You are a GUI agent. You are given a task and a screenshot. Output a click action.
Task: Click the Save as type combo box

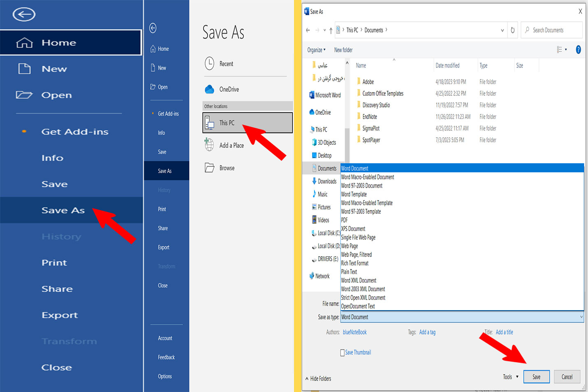(x=462, y=317)
